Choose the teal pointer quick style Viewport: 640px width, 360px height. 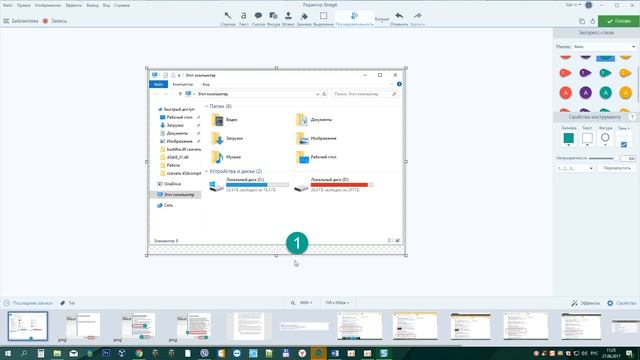(605, 73)
